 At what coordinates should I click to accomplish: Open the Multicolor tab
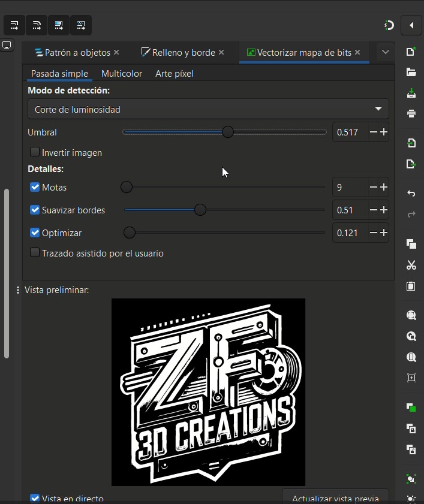[122, 74]
